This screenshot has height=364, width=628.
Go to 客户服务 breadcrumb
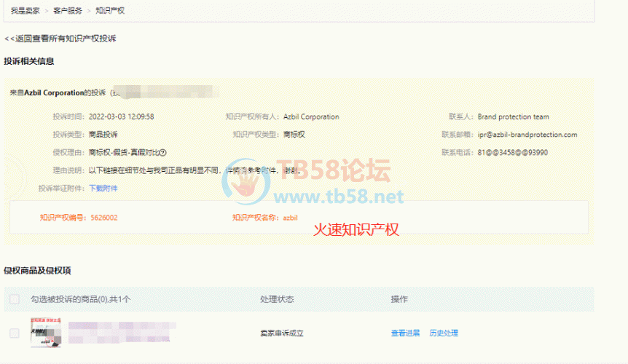(67, 11)
